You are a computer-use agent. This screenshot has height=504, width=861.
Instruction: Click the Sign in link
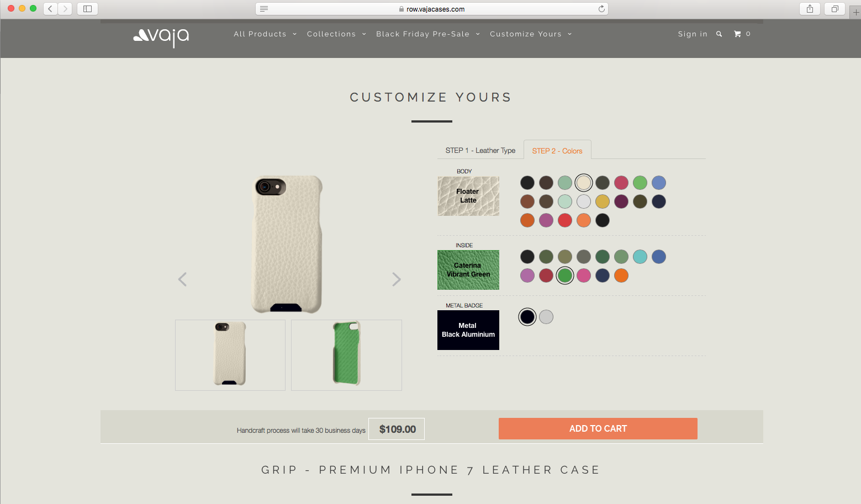[693, 34]
